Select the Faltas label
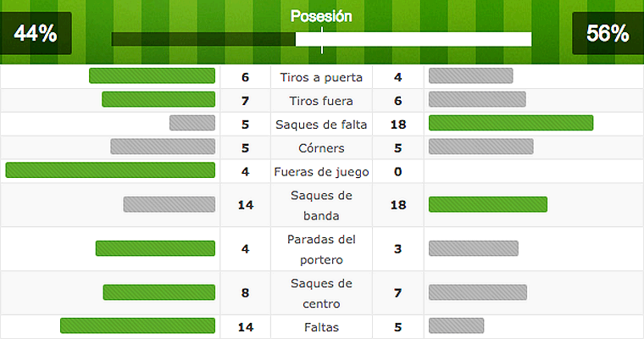 click(x=321, y=326)
